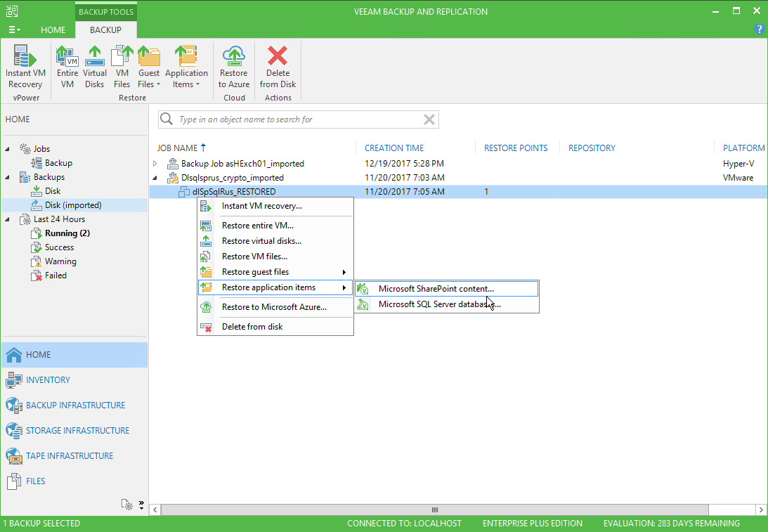The height and width of the screenshot is (532, 768).
Task: Clear the search box with X
Action: point(429,119)
